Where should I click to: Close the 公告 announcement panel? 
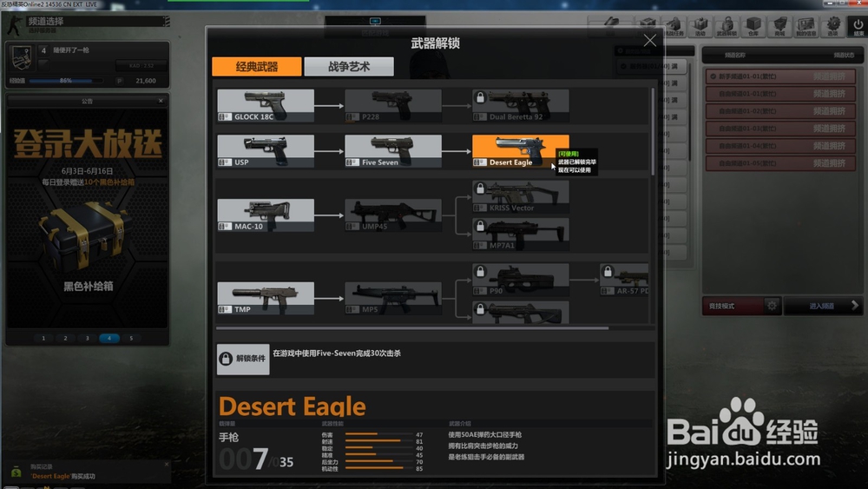click(161, 101)
